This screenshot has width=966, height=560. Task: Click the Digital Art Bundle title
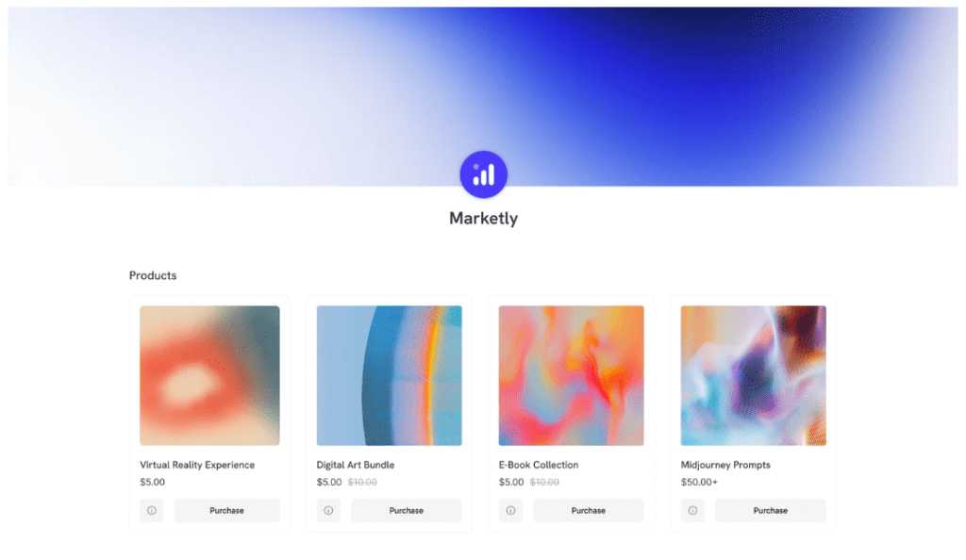(356, 465)
